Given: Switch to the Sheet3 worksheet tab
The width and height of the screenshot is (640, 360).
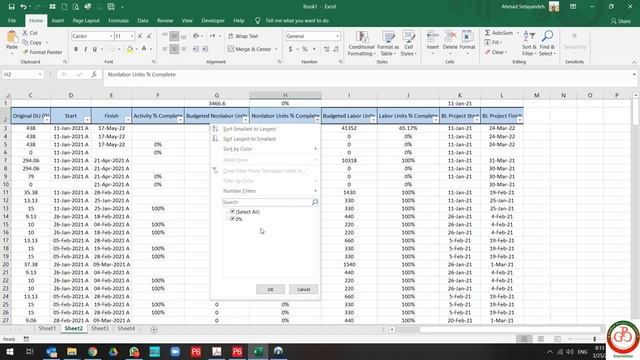Looking at the screenshot, I should [x=100, y=328].
